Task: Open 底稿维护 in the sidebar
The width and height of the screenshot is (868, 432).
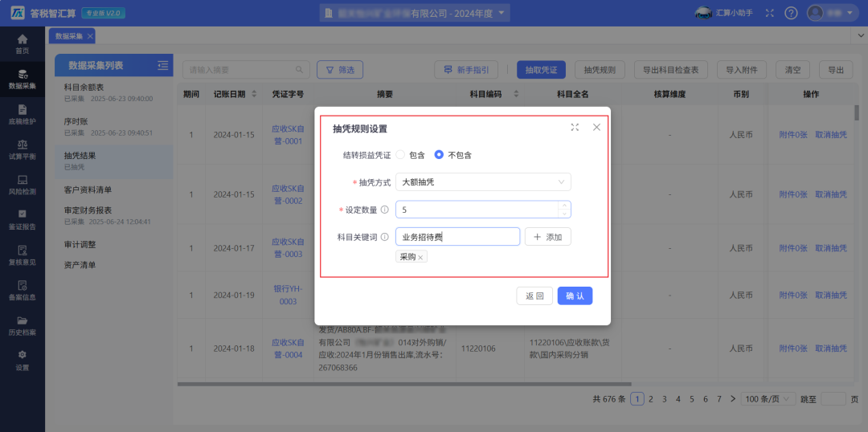Action: coord(23,115)
